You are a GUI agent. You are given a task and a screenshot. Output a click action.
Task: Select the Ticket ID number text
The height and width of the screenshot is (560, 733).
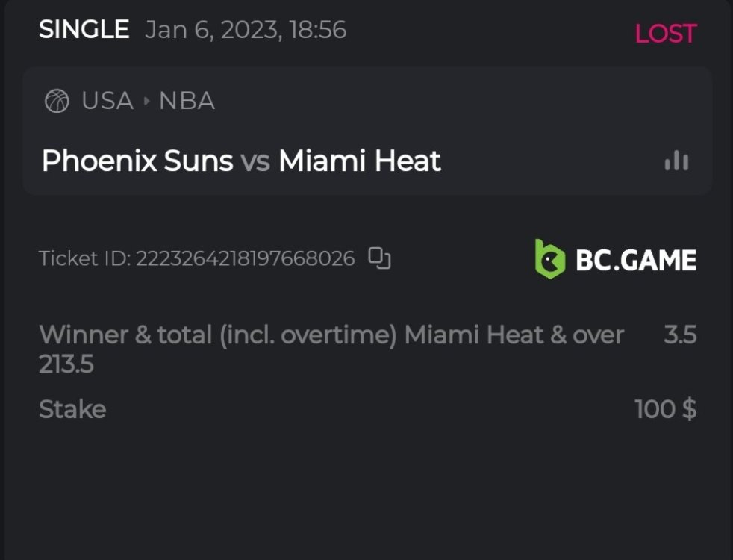click(245, 259)
